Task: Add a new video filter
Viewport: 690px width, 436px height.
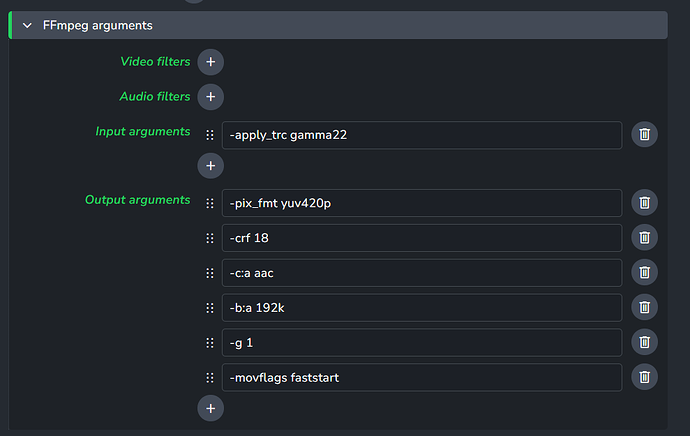Action: pos(210,62)
